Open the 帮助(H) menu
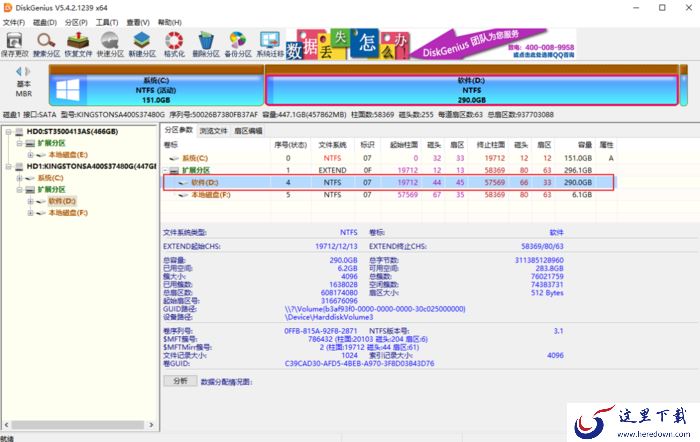The width and height of the screenshot is (700, 442). tap(169, 22)
